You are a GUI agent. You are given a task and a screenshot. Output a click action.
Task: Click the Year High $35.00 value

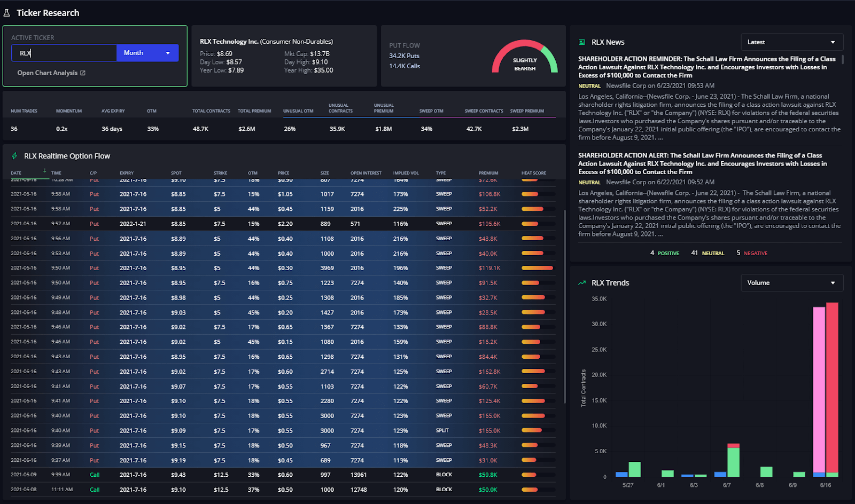[x=323, y=70]
